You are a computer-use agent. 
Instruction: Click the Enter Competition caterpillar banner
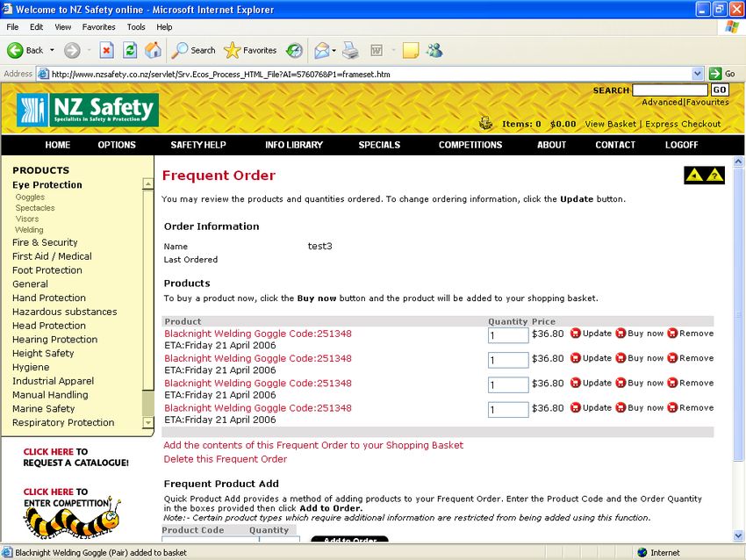point(71,515)
